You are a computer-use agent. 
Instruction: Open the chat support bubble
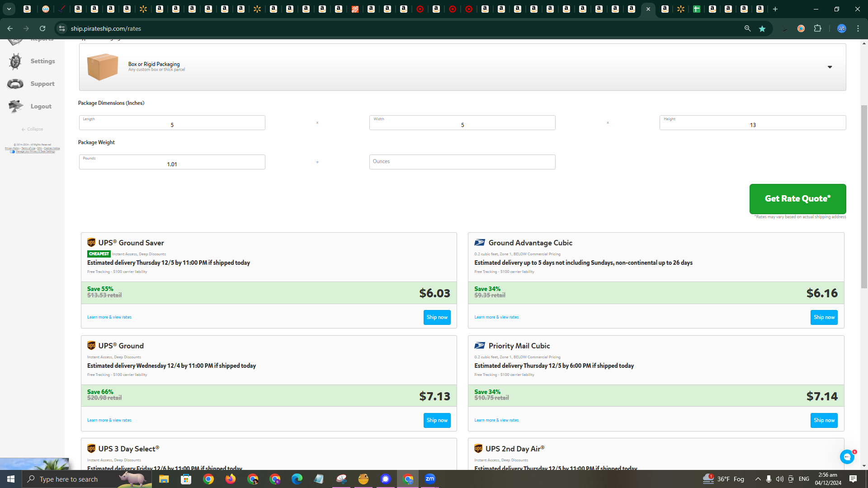pos(847,457)
